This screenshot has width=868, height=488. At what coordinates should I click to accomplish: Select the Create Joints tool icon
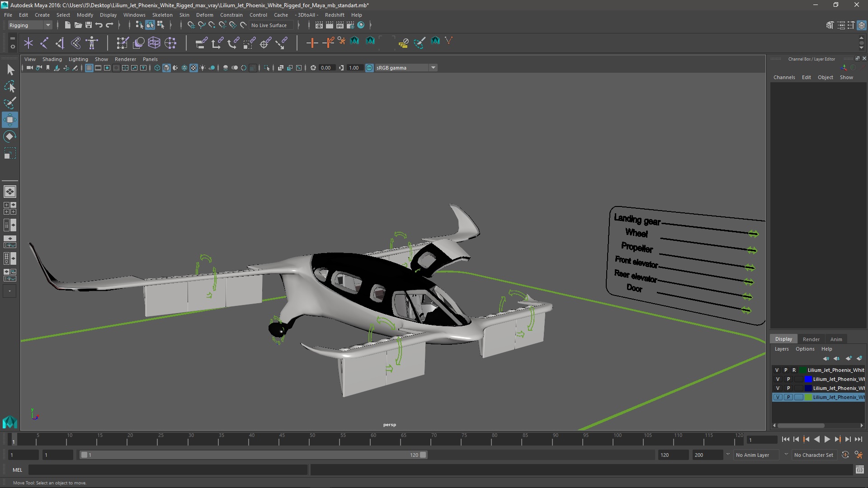point(44,43)
